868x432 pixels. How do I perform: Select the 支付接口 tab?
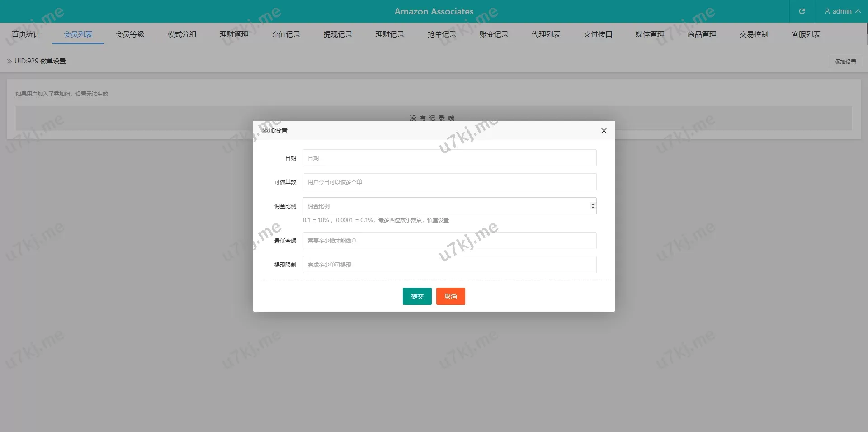click(x=598, y=34)
